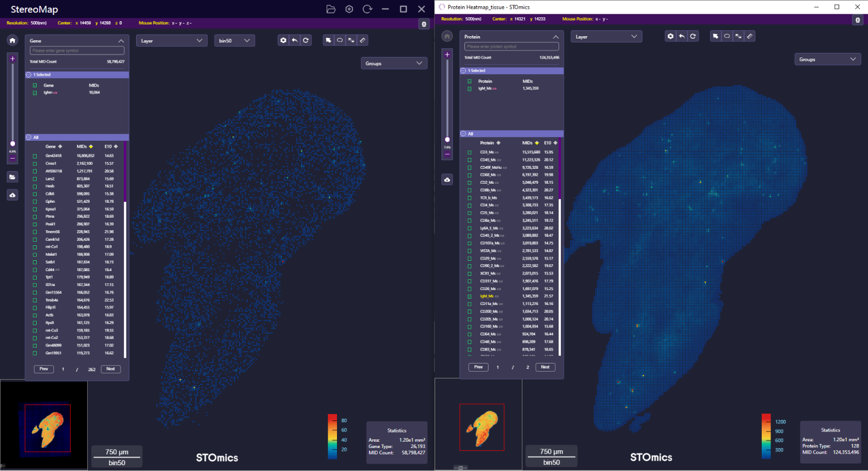Viewport: 868px width, 471px height.
Task: Collapse the Gene panel with chevron
Action: tap(121, 41)
